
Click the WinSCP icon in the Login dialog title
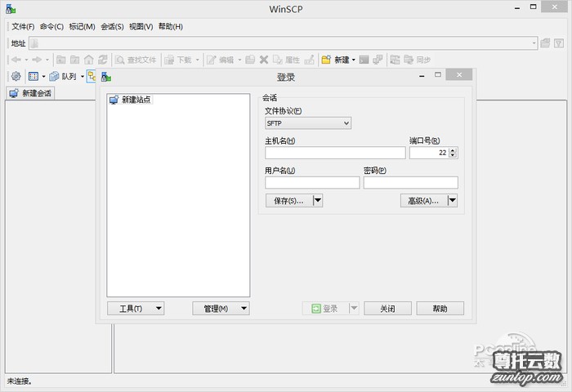106,77
